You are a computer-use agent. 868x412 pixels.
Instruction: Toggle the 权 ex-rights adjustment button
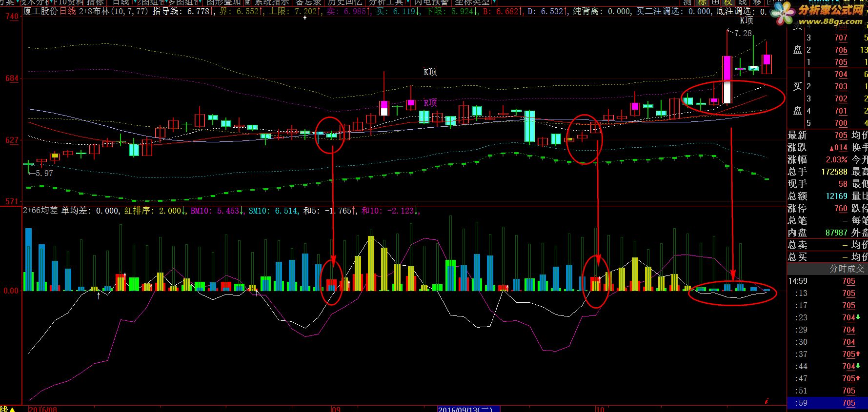coord(728,2)
